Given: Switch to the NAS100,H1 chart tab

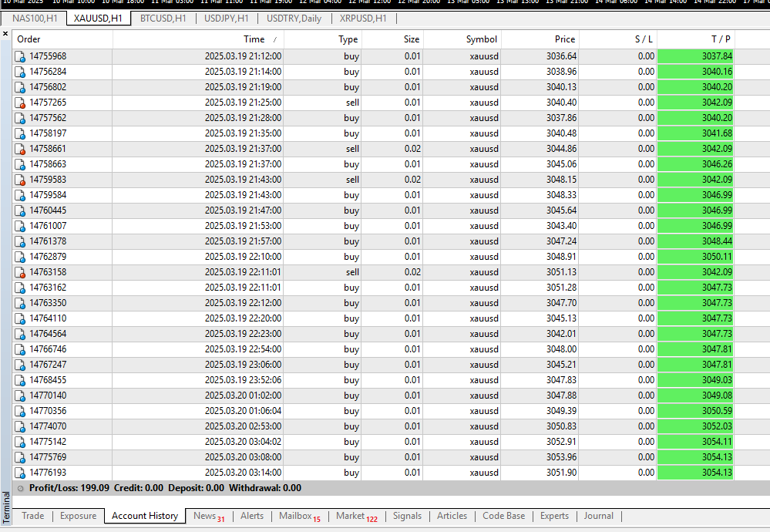Looking at the screenshot, I should 35,19.
